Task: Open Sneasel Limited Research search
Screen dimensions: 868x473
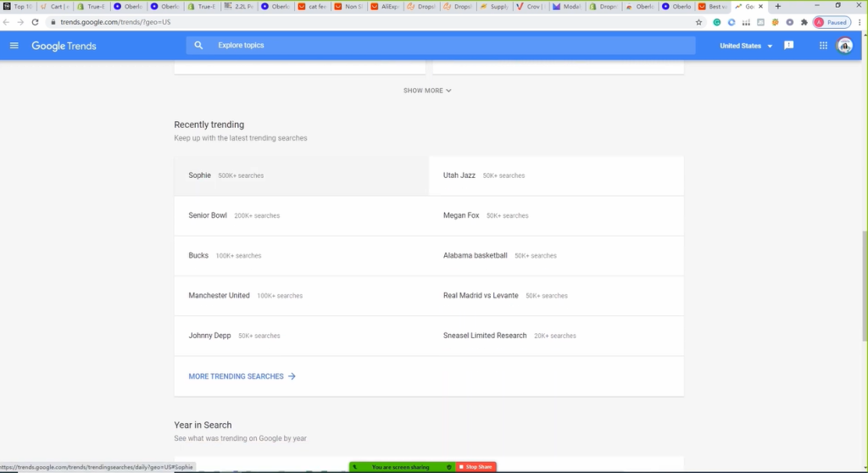Action: (x=556, y=336)
